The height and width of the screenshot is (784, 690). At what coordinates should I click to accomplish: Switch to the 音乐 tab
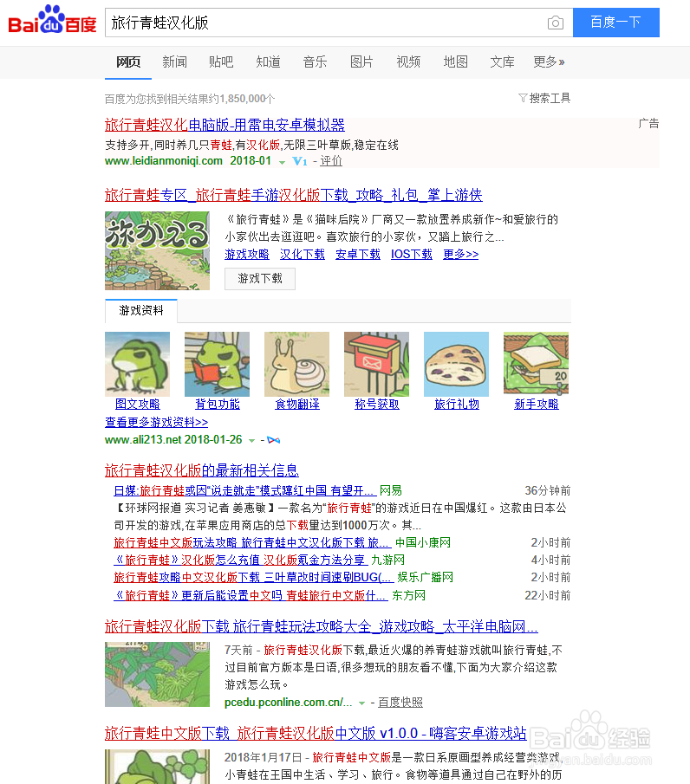click(315, 62)
